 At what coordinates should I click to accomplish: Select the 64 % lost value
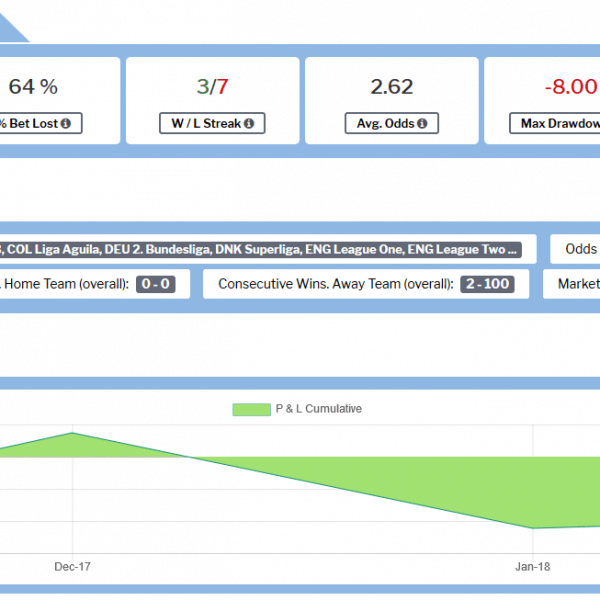click(x=33, y=87)
